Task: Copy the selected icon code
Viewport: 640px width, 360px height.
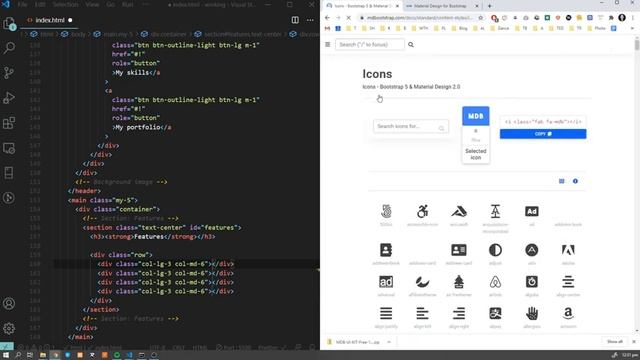Action: [x=543, y=134]
